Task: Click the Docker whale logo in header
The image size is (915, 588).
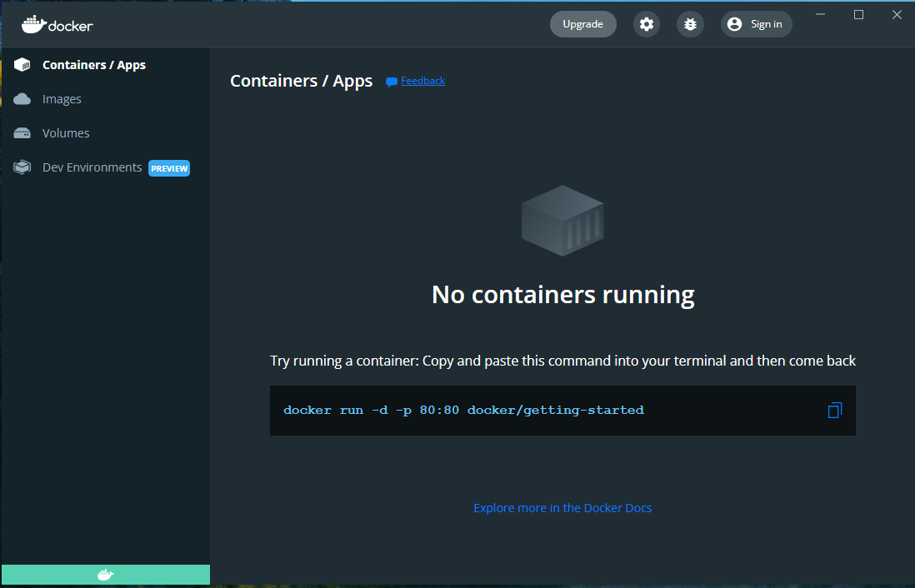Action: [57, 24]
